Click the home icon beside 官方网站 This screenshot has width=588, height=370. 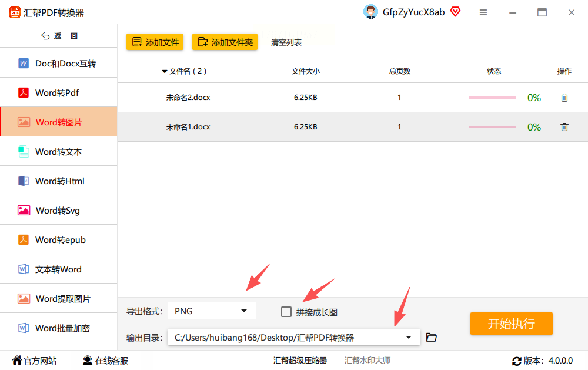(x=17, y=360)
